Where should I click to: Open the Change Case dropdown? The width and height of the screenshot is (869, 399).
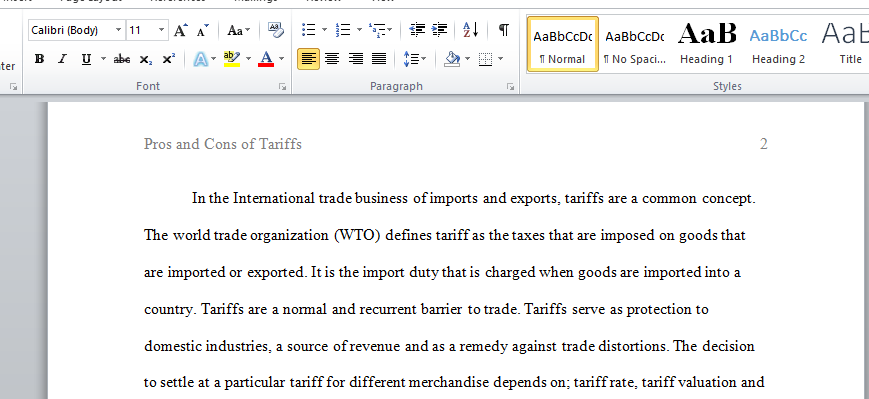tap(239, 30)
